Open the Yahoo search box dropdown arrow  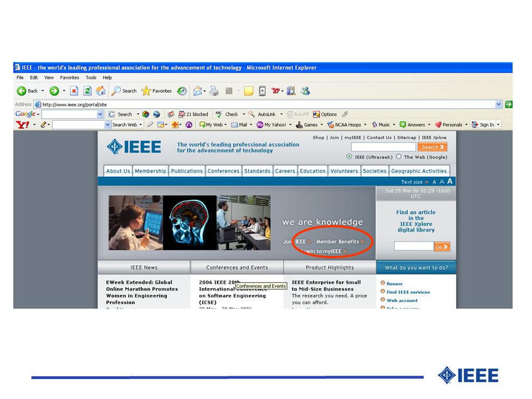107,125
